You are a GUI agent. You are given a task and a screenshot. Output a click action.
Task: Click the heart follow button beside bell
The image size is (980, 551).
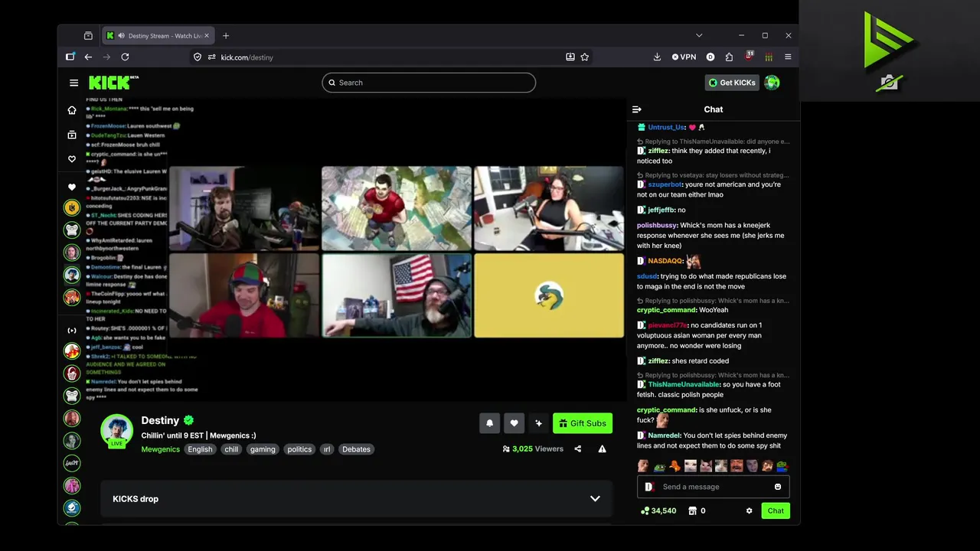(514, 423)
